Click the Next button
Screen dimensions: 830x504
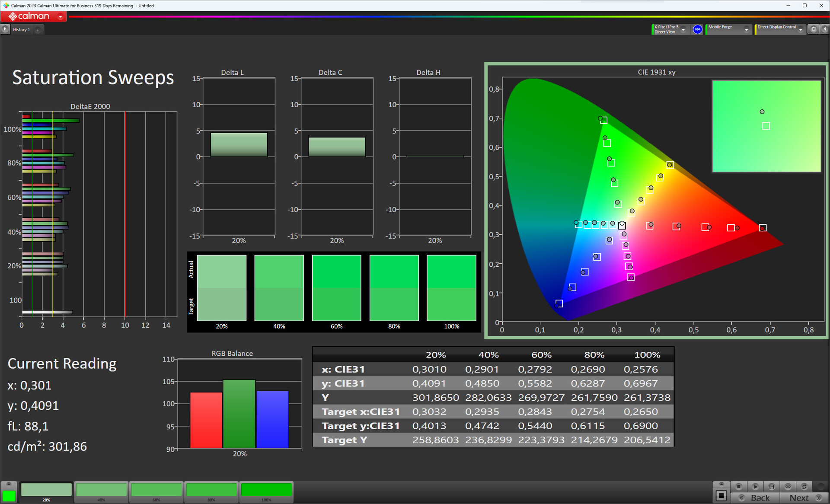click(803, 498)
